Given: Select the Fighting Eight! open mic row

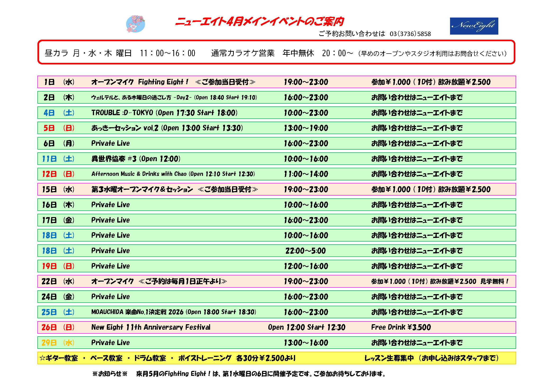Looking at the screenshot, I should coord(277,82).
